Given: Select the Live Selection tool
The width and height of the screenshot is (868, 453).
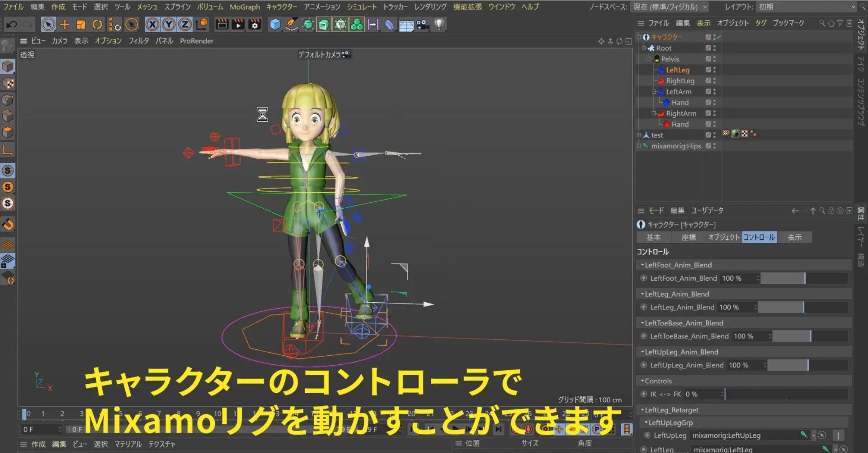Looking at the screenshot, I should pos(48,24).
